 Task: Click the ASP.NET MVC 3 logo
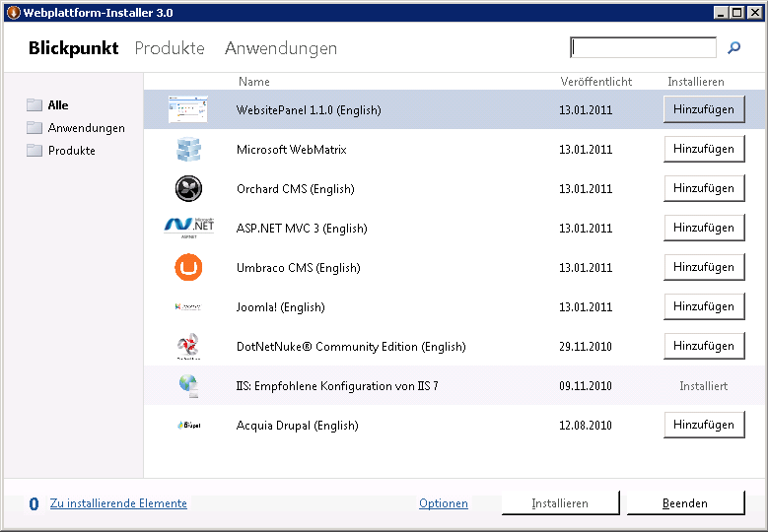point(188,228)
